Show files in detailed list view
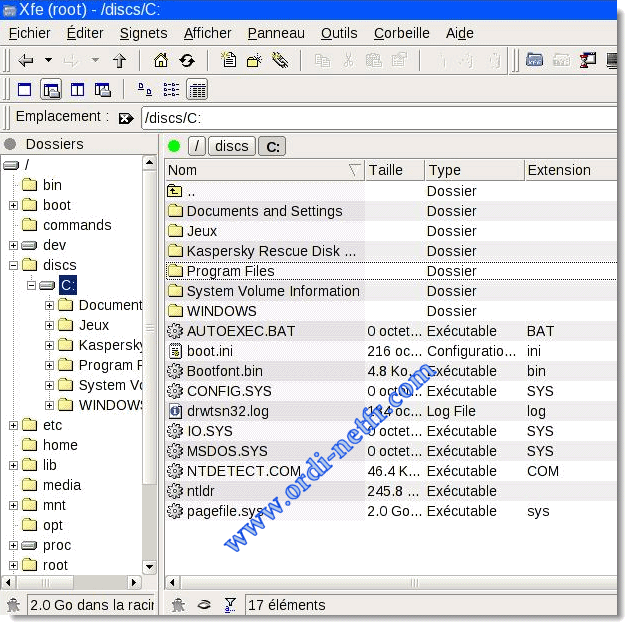 point(197,90)
